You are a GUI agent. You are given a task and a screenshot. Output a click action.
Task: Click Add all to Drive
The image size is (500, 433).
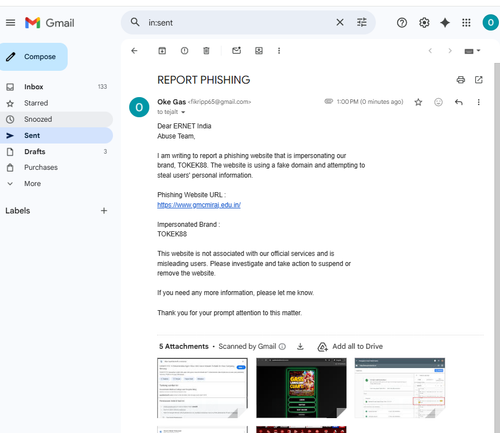coord(350,346)
